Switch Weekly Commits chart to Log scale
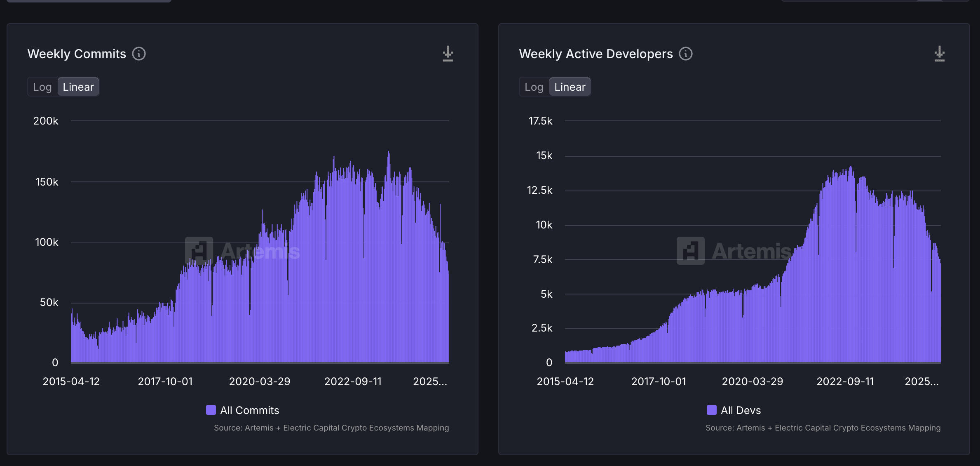The width and height of the screenshot is (980, 466). (42, 87)
